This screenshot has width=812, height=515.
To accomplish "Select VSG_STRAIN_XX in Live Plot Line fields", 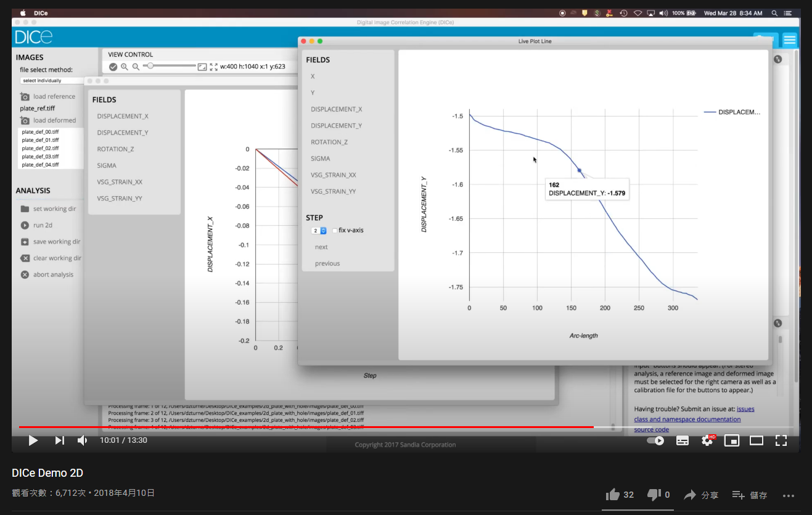I will pyautogui.click(x=333, y=175).
